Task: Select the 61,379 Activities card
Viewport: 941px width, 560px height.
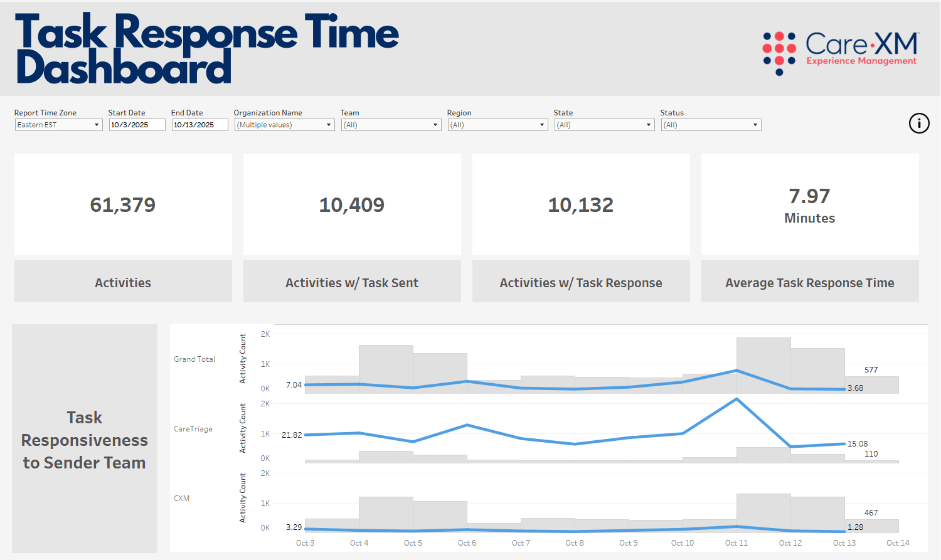Action: click(x=123, y=204)
